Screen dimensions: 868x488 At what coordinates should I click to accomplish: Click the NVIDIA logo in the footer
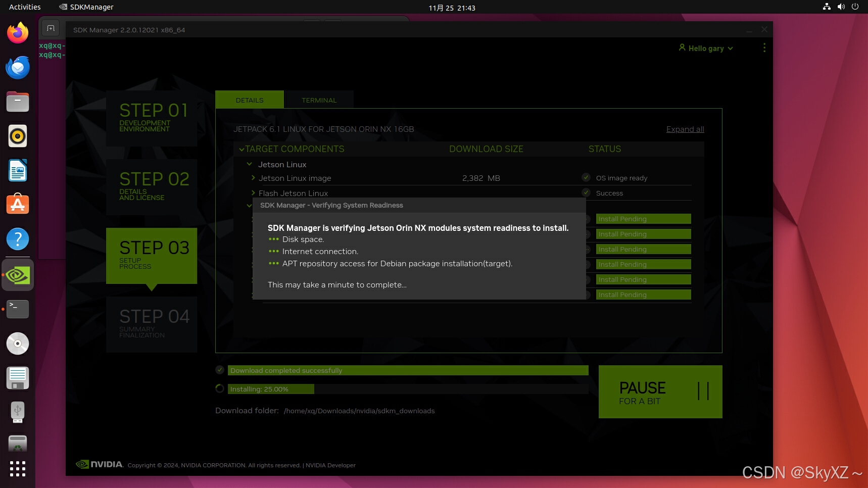pyautogui.click(x=100, y=465)
